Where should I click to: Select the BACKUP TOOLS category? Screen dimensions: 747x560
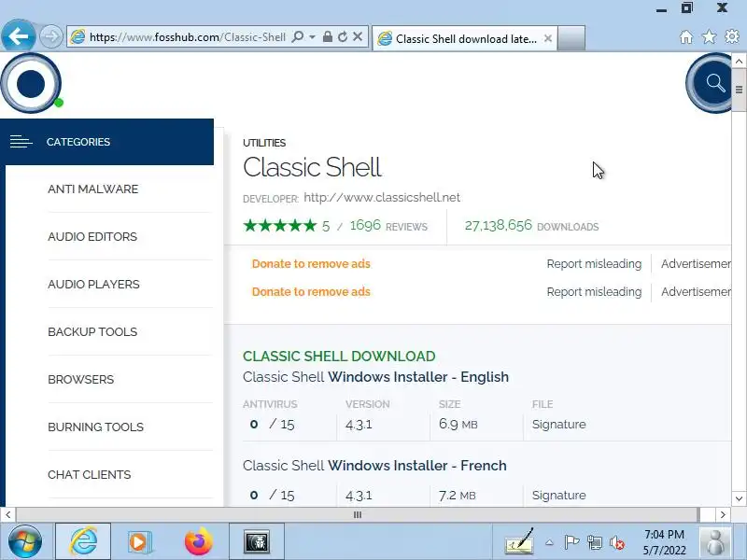(x=92, y=332)
